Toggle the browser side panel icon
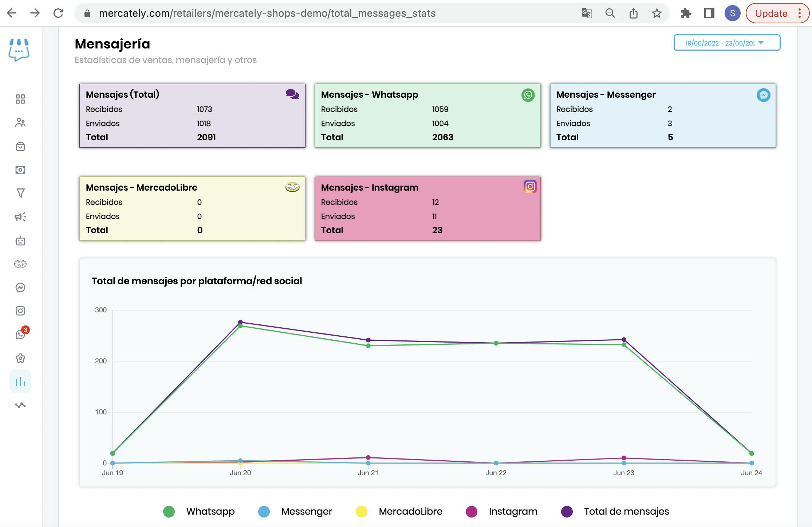812x527 pixels. click(709, 13)
